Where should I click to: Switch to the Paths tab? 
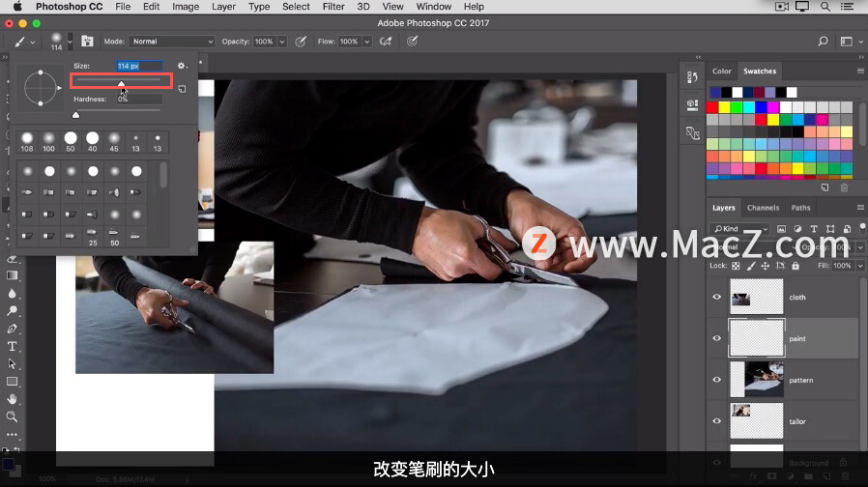click(800, 208)
